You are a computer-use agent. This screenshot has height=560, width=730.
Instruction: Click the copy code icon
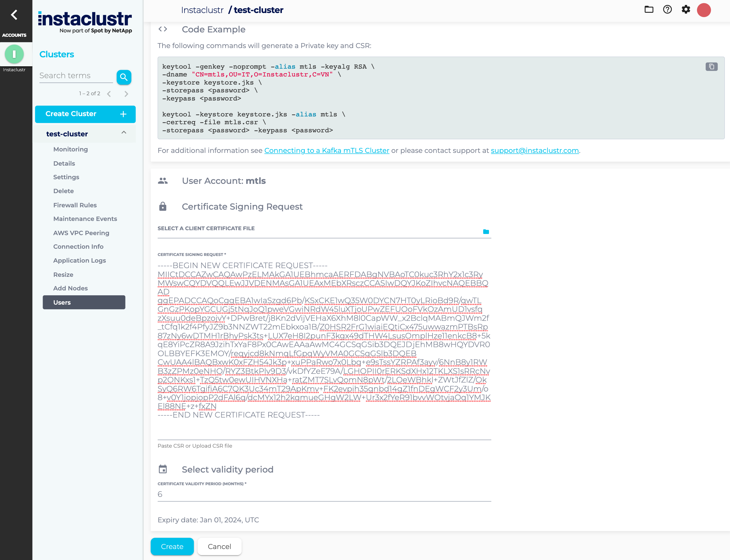point(712,66)
